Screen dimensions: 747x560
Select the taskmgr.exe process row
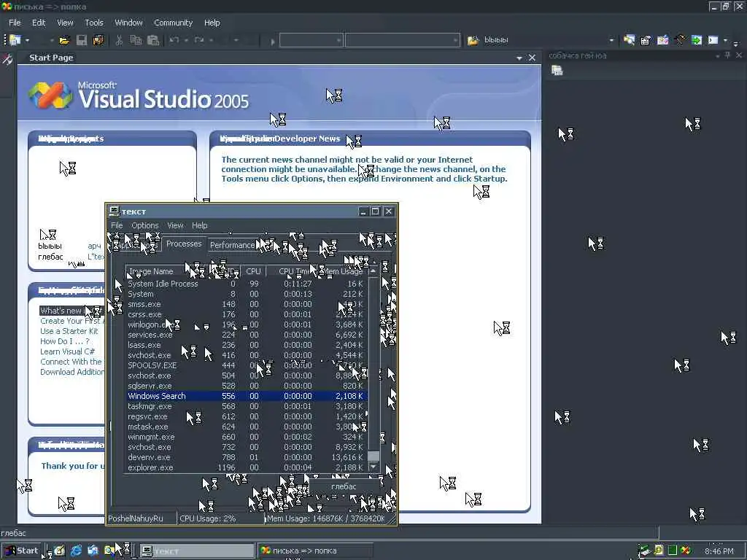[x=247, y=406]
